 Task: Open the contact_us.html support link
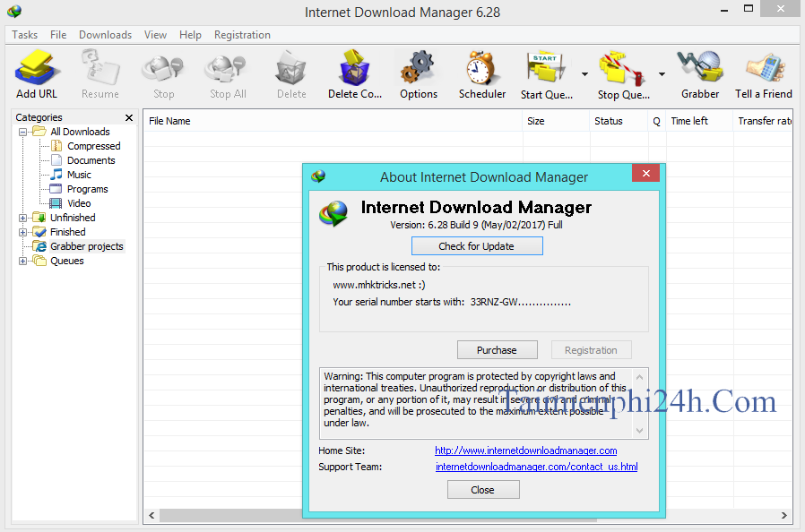[x=536, y=467]
